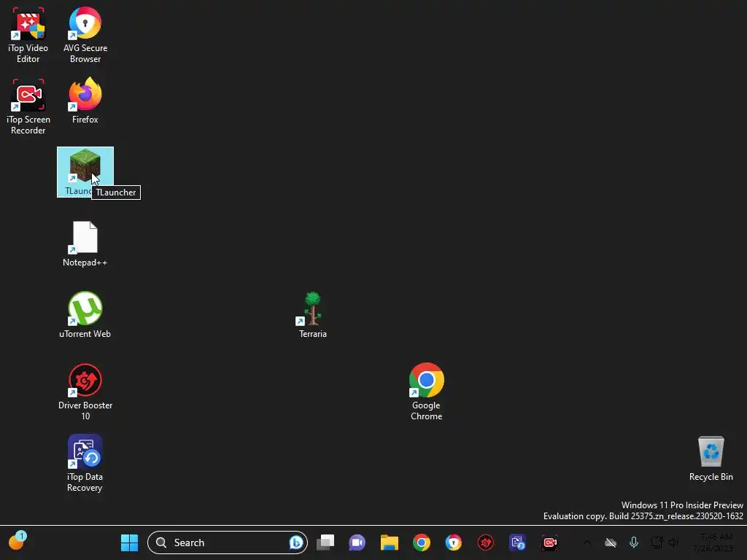
Task: Open the clock and date flyout
Action: point(713,542)
